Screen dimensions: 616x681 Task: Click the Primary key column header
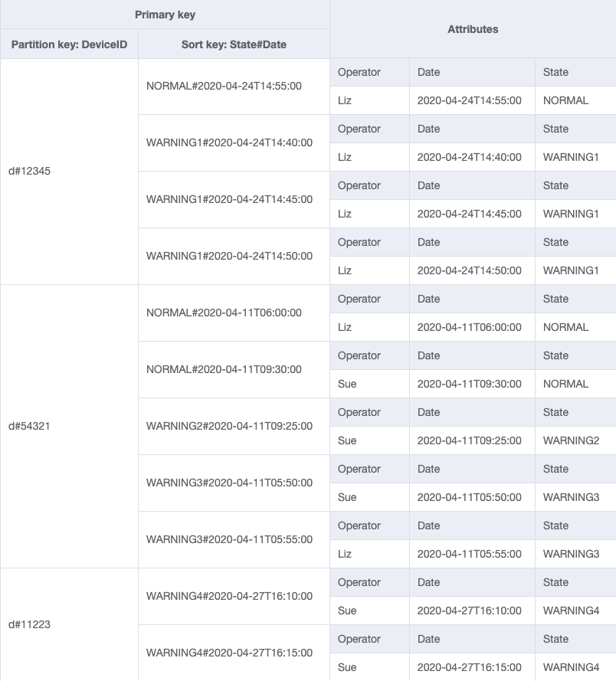(165, 15)
